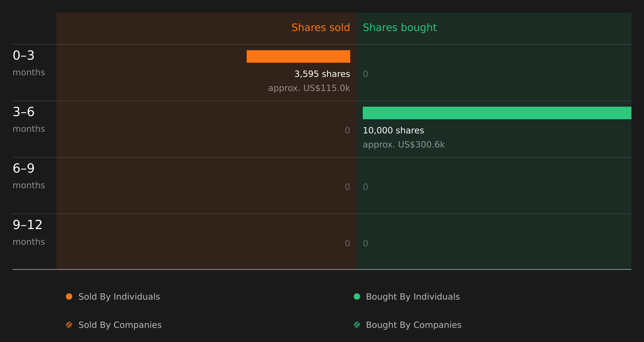Click the 10,000 shares value
Screen dimensions: 644x342
click(x=393, y=131)
